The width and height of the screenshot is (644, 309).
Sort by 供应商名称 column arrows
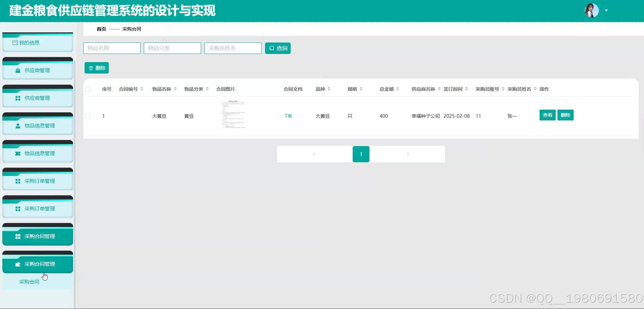(x=439, y=89)
